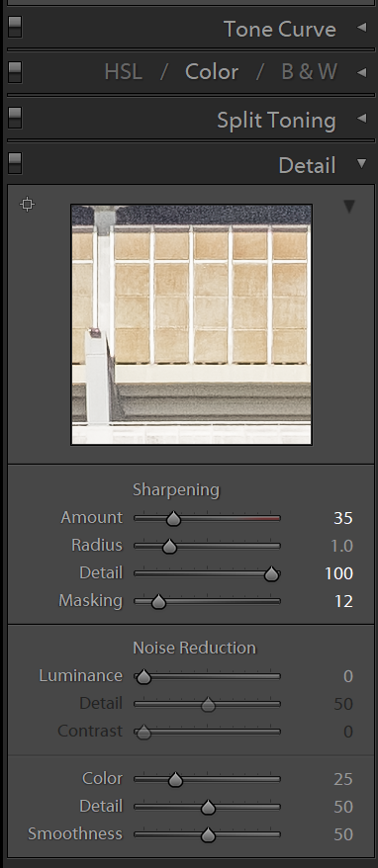This screenshot has height=868, width=378.
Task: Expand the Tone Curve panel
Action: tap(362, 27)
